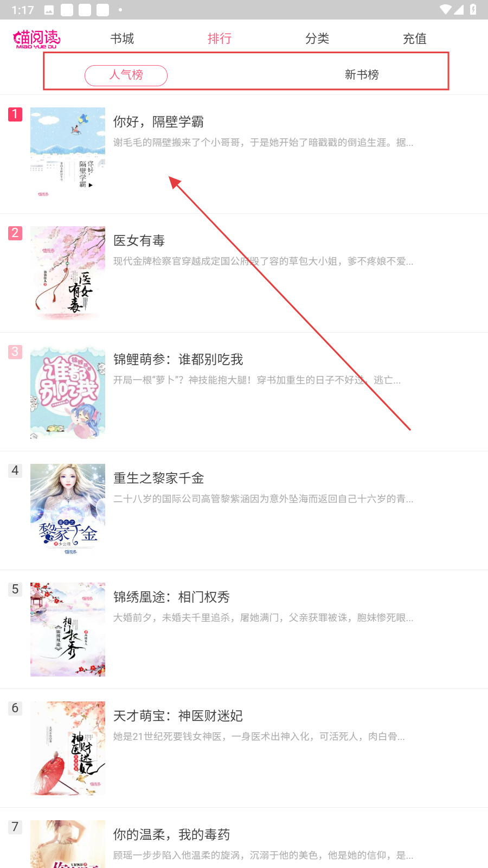Tap the rank 1 badge icon

pos(15,114)
